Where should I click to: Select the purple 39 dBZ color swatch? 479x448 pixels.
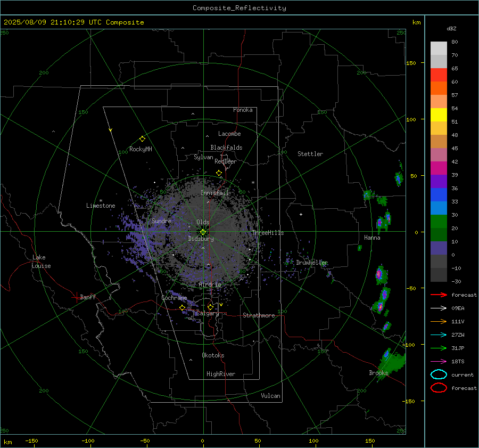[439, 181]
